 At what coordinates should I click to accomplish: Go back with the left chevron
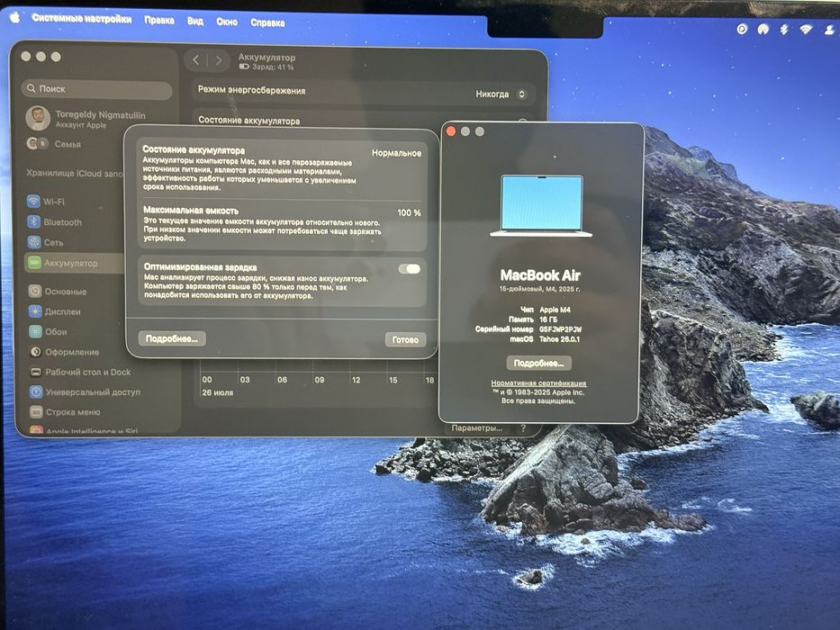pyautogui.click(x=195, y=60)
